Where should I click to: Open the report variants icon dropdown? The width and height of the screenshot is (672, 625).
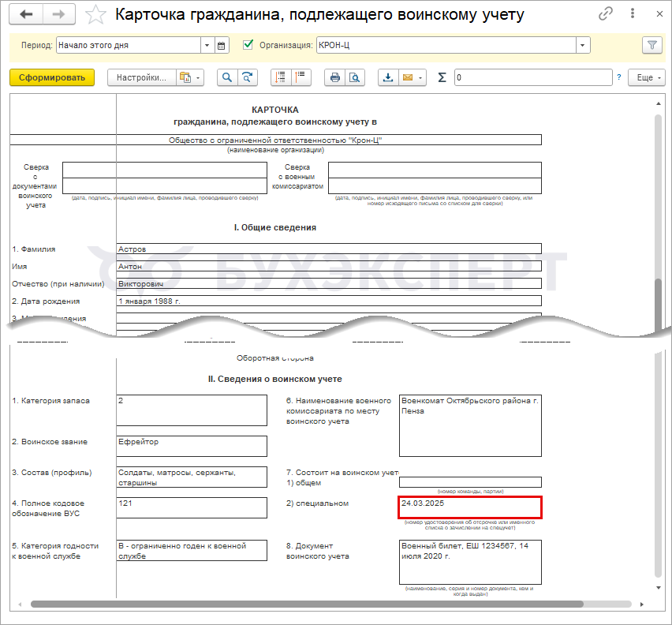point(190,77)
